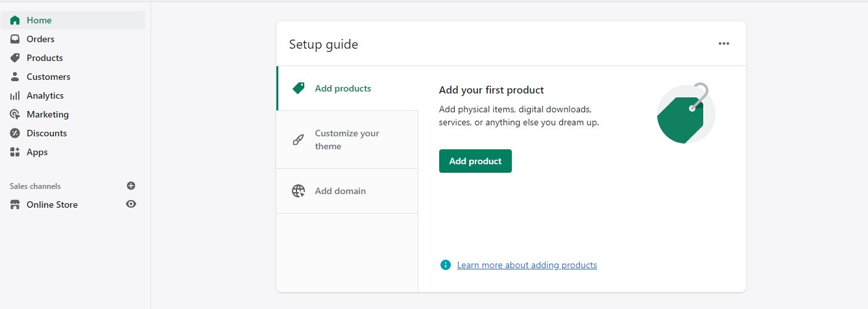Click the info icon near Learn more

point(445,265)
